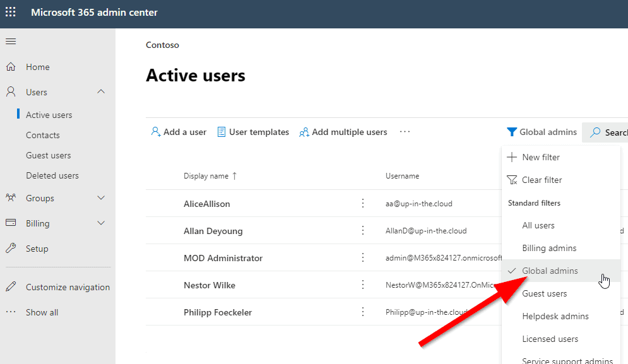Click Microsoft 365 admin center title
The height and width of the screenshot is (364, 628).
click(94, 13)
